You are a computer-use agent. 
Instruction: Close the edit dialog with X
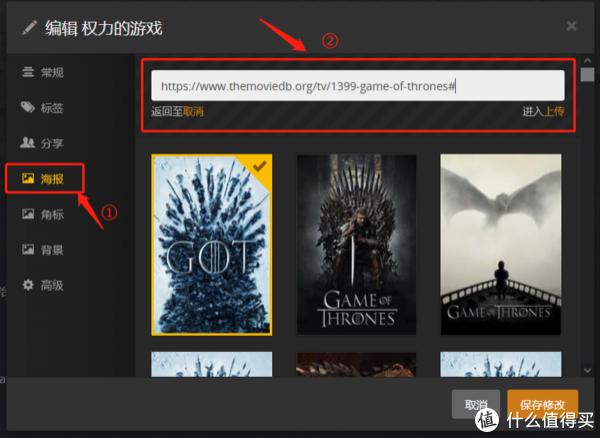coord(571,25)
